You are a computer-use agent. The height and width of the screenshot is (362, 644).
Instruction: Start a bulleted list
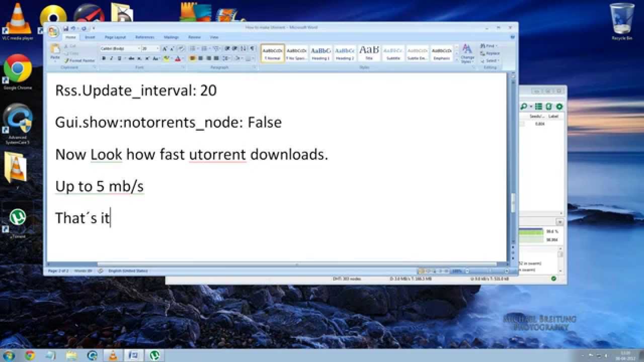point(193,49)
